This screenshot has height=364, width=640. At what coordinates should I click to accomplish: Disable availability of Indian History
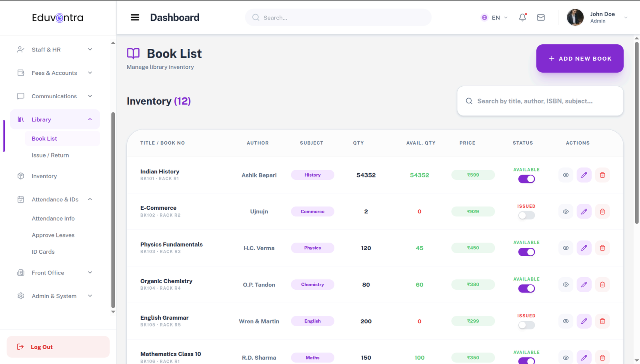pos(526,179)
